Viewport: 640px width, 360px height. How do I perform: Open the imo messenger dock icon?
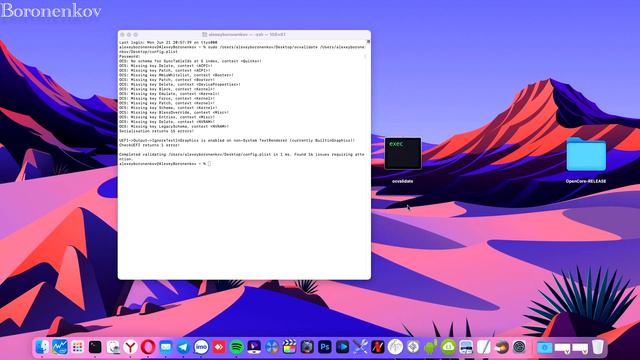pyautogui.click(x=201, y=347)
